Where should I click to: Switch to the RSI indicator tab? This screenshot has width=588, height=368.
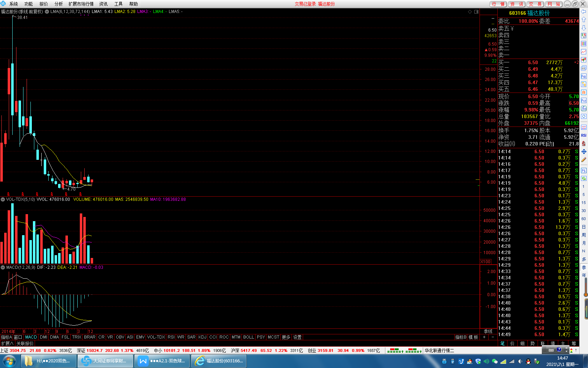pos(171,337)
